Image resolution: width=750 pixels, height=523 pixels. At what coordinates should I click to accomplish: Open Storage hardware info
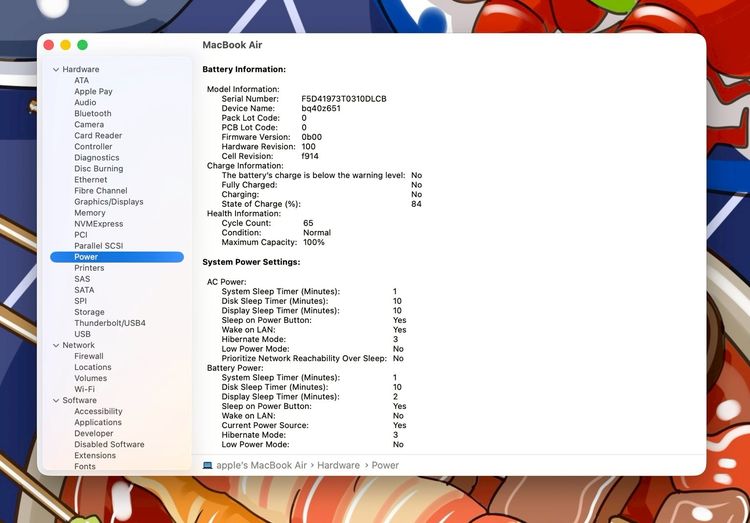89,312
